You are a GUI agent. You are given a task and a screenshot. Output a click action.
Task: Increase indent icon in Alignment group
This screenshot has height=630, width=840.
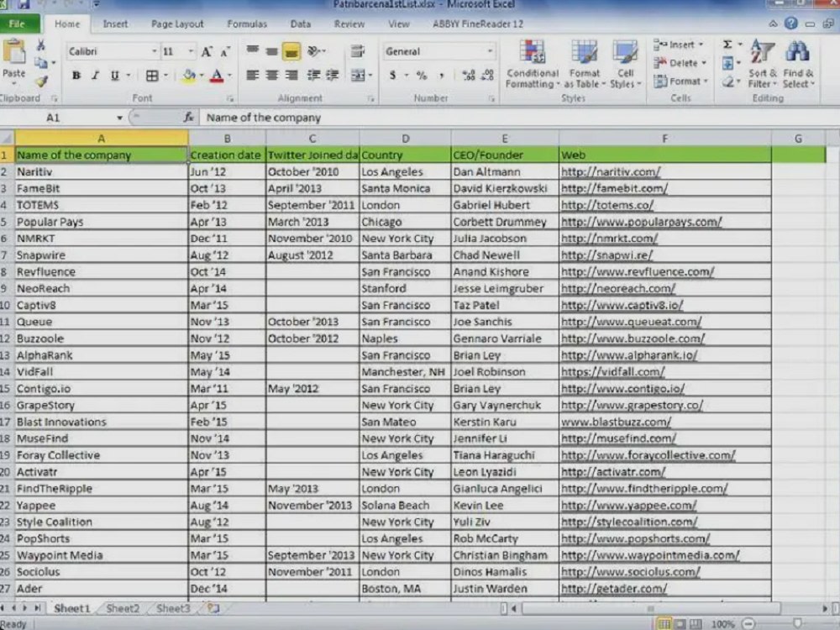[333, 76]
